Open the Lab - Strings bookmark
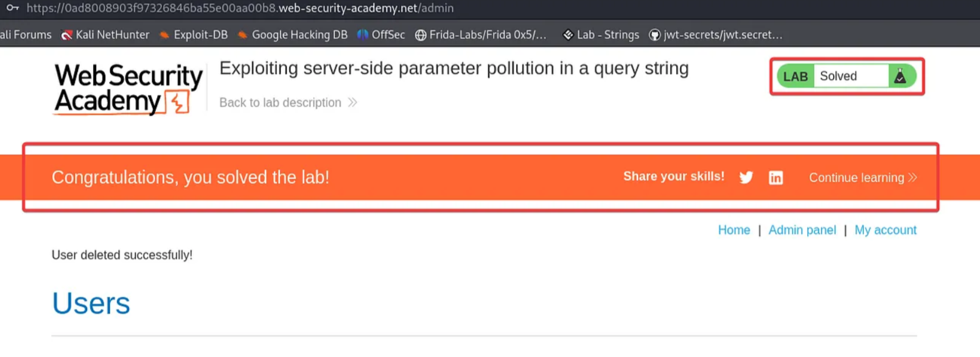 point(601,35)
